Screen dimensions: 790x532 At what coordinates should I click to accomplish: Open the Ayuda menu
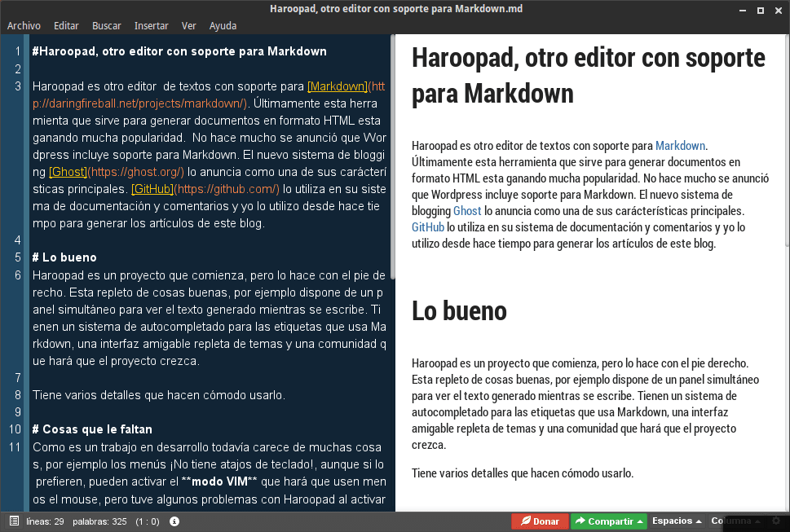223,26
